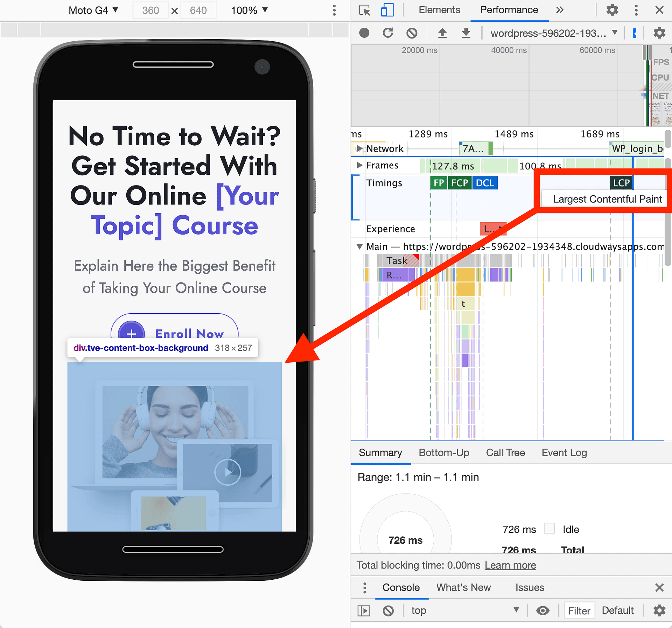Image resolution: width=672 pixels, height=628 pixels.
Task: Open the console settings gear
Action: 659,610
